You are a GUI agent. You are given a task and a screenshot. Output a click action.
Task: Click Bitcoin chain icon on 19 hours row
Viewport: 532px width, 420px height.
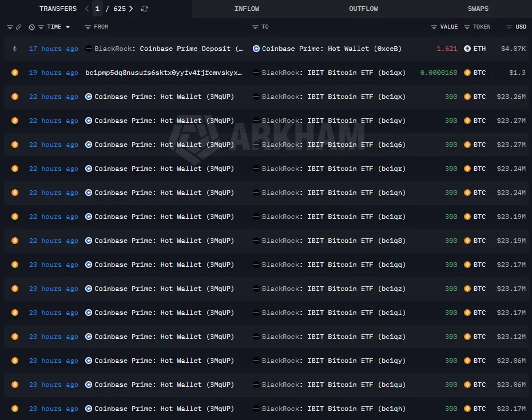coord(15,73)
